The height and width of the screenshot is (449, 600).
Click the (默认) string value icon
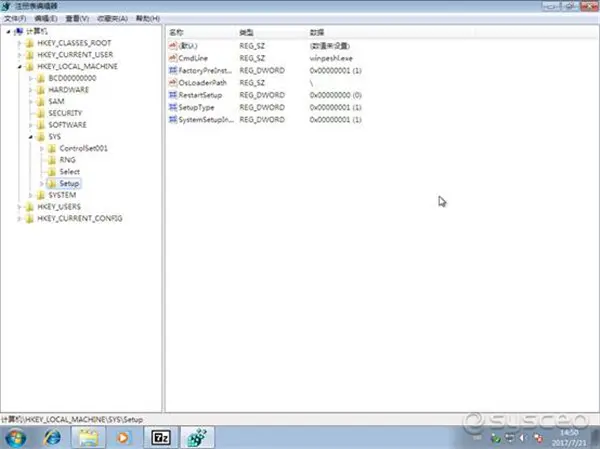click(x=173, y=46)
